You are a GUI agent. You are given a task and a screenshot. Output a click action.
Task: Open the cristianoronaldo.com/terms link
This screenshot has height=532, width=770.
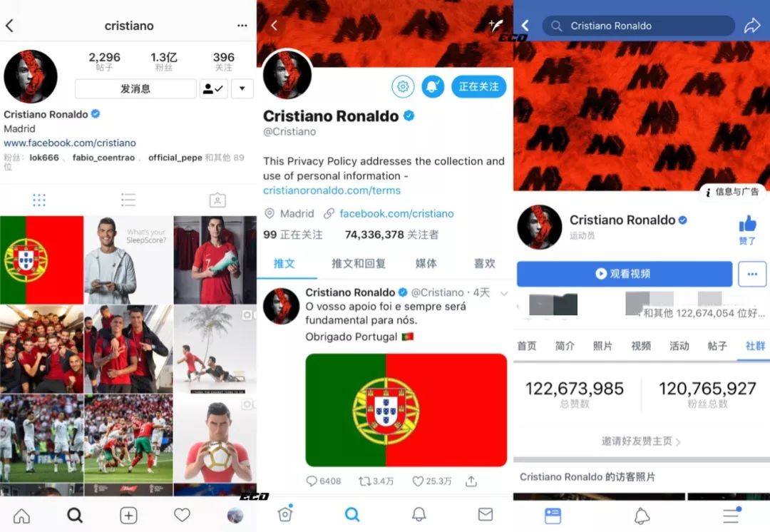(x=332, y=190)
